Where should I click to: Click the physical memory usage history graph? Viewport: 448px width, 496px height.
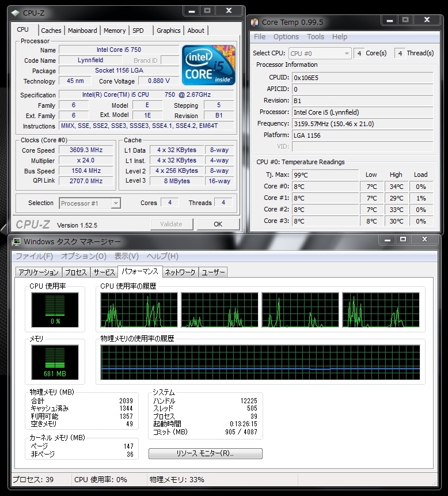pos(260,362)
